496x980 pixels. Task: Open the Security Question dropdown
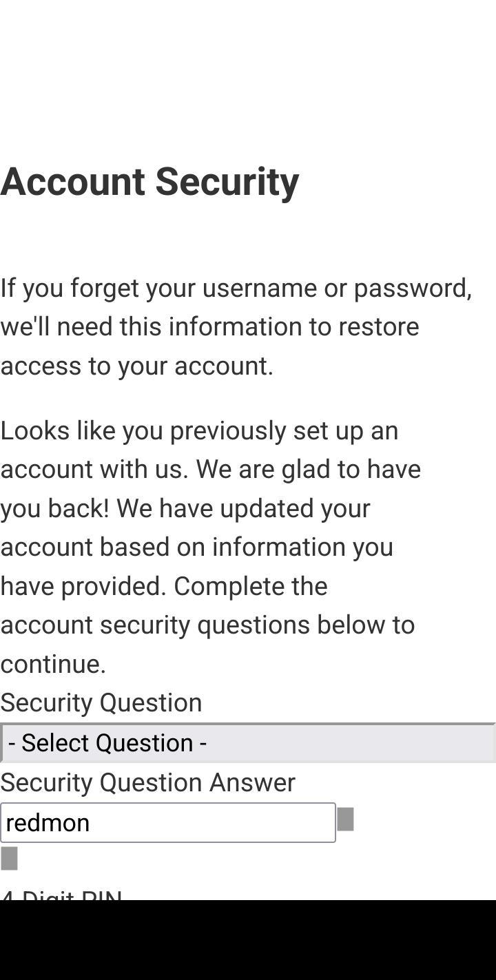(248, 742)
